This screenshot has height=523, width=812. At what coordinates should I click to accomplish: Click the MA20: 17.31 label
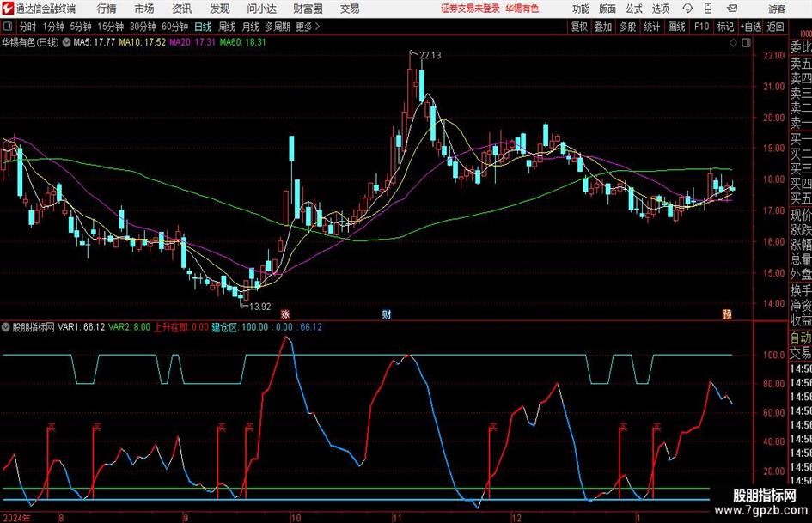click(192, 42)
